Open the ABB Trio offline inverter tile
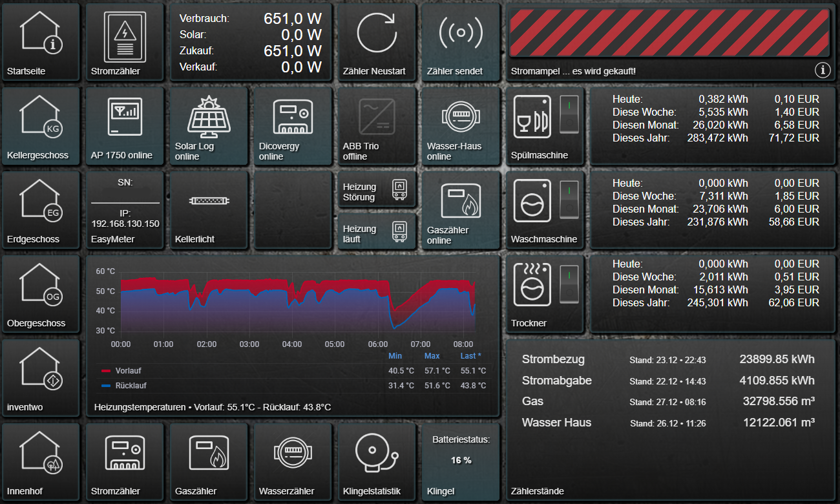Image resolution: width=840 pixels, height=504 pixels. coord(377,126)
